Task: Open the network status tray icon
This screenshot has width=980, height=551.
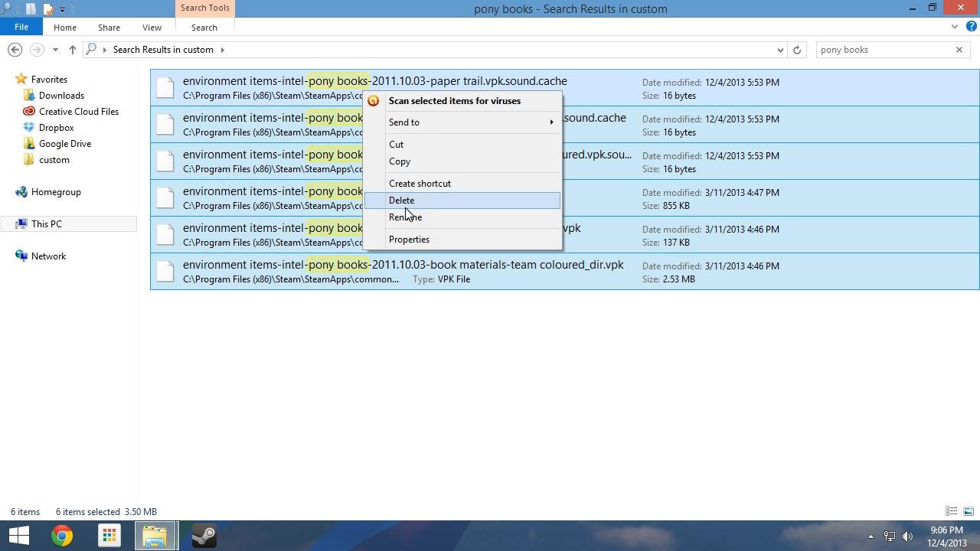Action: tap(890, 536)
